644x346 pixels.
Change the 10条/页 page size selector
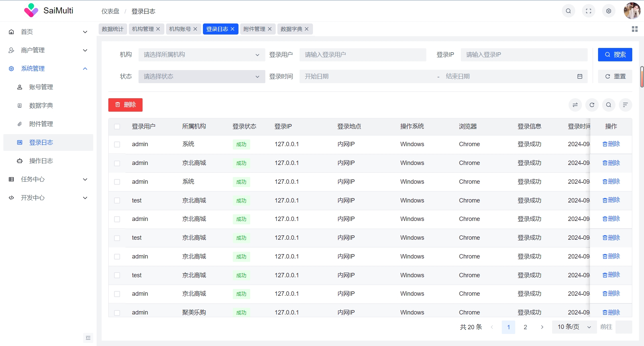point(574,327)
